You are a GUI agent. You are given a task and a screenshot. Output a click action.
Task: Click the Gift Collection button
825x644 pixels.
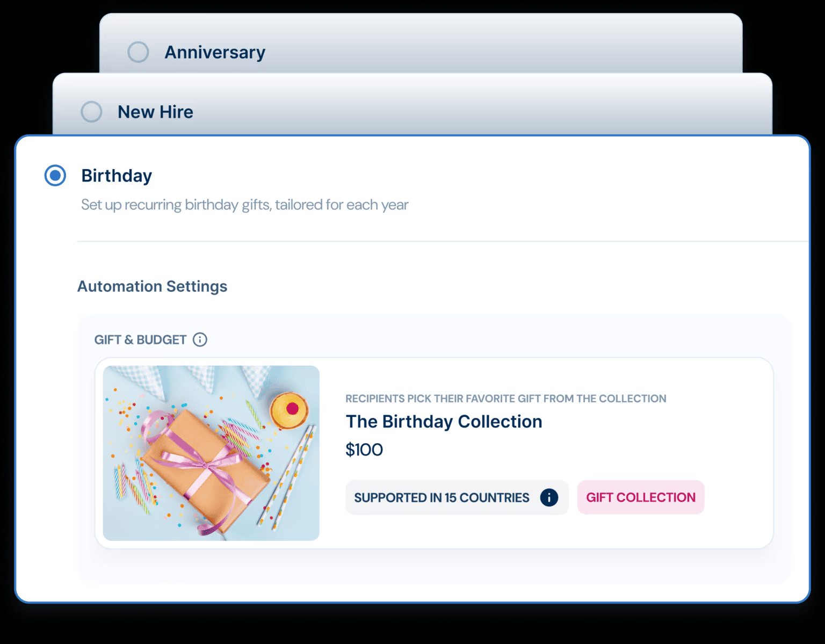pos(640,497)
